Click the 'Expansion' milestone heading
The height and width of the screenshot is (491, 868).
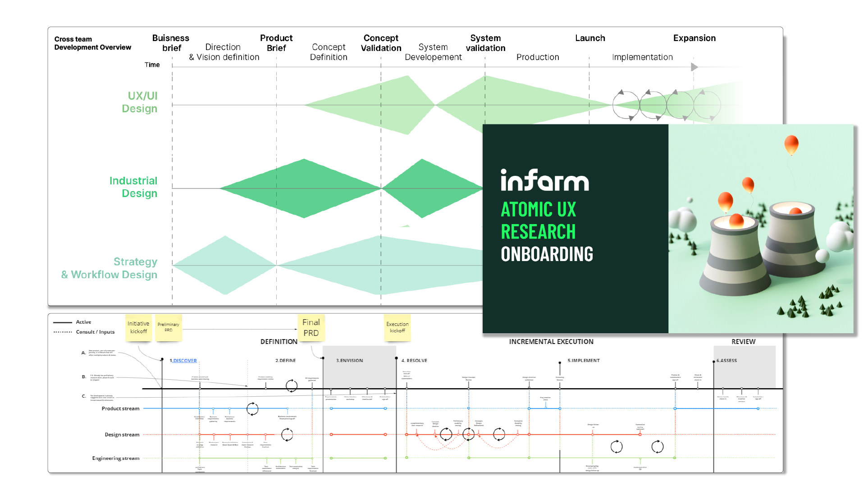click(x=694, y=38)
